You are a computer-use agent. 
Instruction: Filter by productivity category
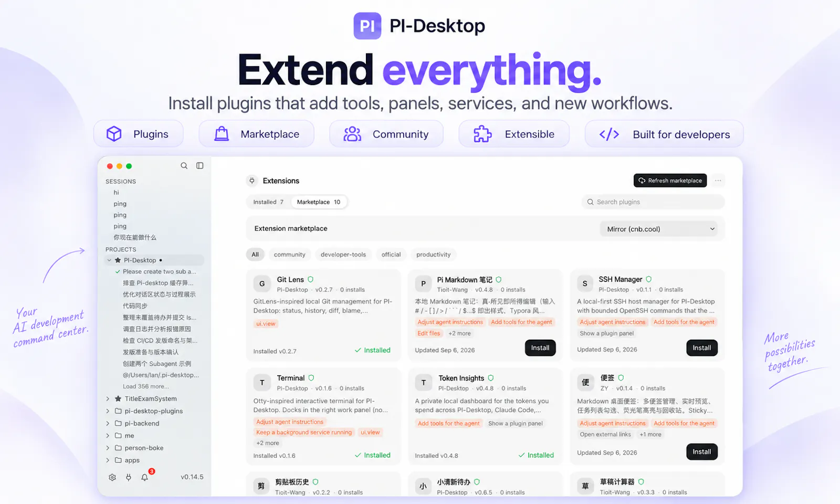[x=434, y=255]
